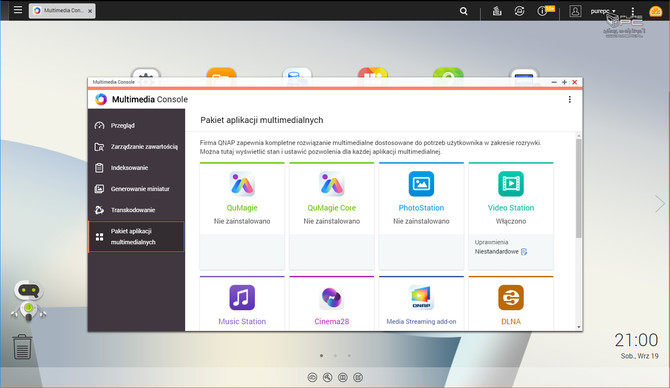Click the QuMagie Core app icon
The image size is (670, 388).
[332, 184]
